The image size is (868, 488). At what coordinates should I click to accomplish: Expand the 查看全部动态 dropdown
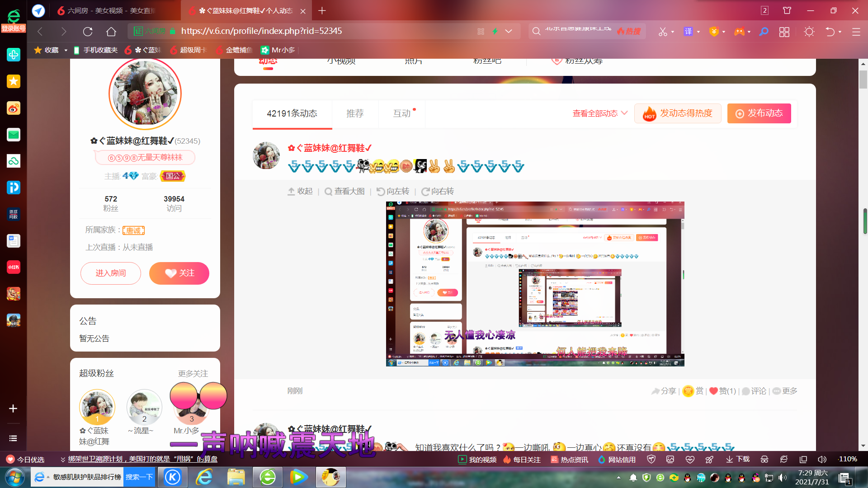pyautogui.click(x=624, y=113)
